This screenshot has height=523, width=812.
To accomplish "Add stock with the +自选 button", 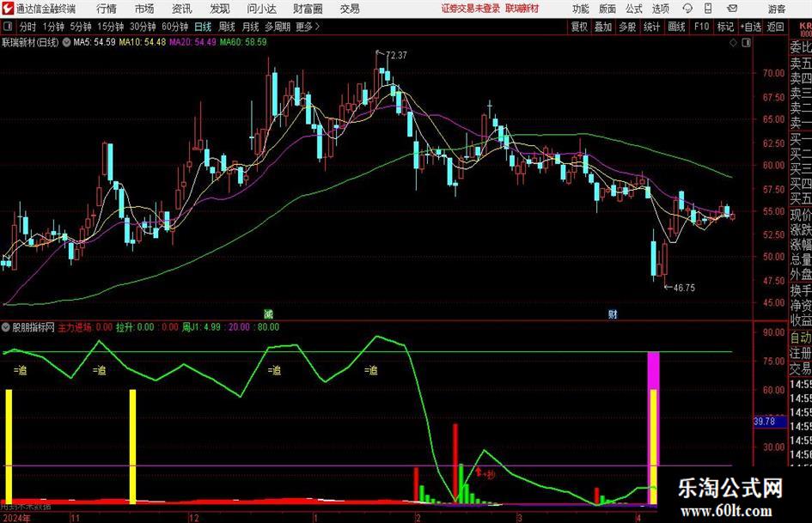I will point(751,27).
